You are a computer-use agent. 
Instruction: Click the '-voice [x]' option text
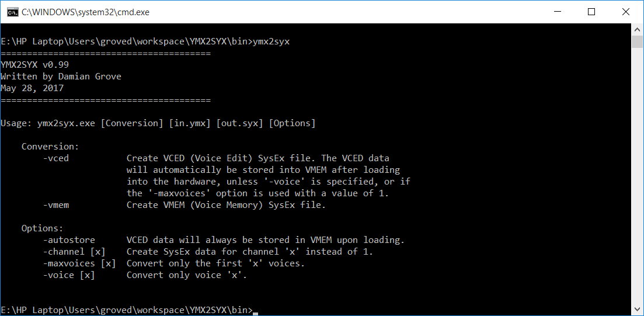tap(69, 275)
